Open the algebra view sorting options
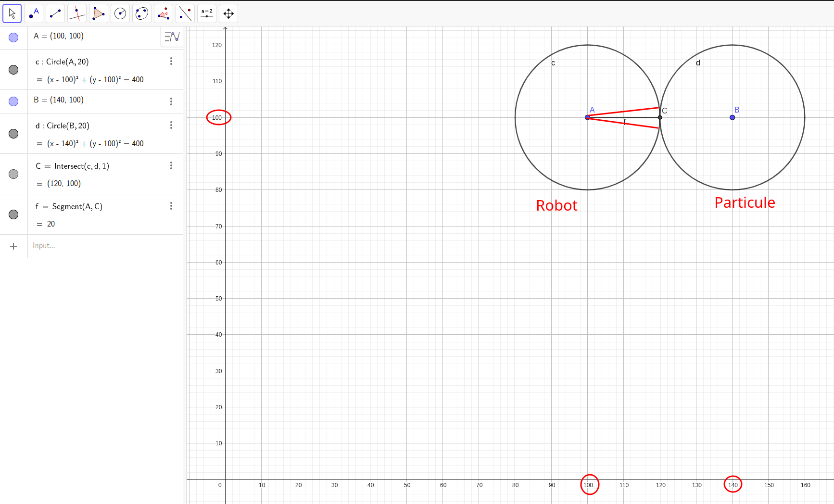Screen dimensions: 834x504 [171, 37]
